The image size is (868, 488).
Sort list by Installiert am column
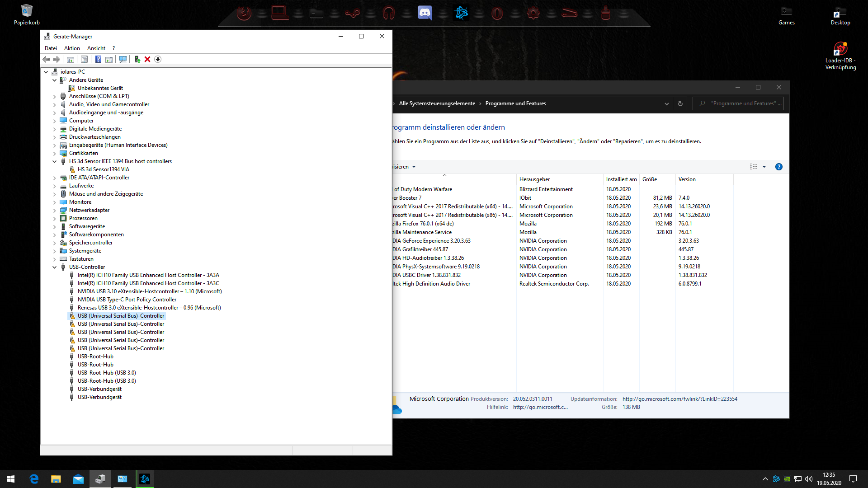621,179
